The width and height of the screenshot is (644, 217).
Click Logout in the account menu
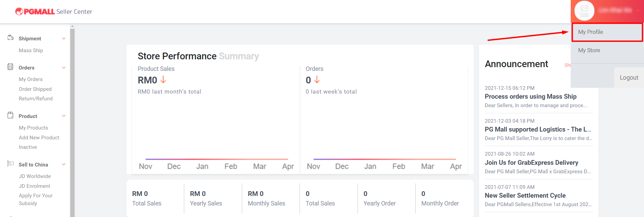click(628, 77)
